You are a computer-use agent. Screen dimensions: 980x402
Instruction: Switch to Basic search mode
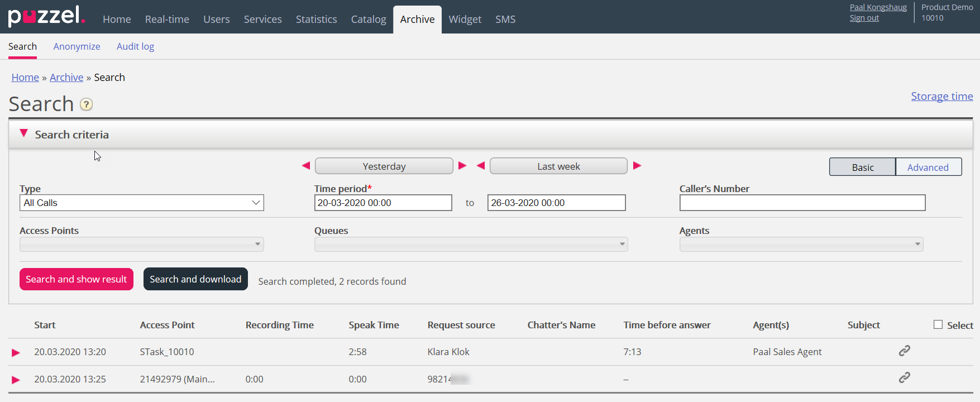coord(862,167)
